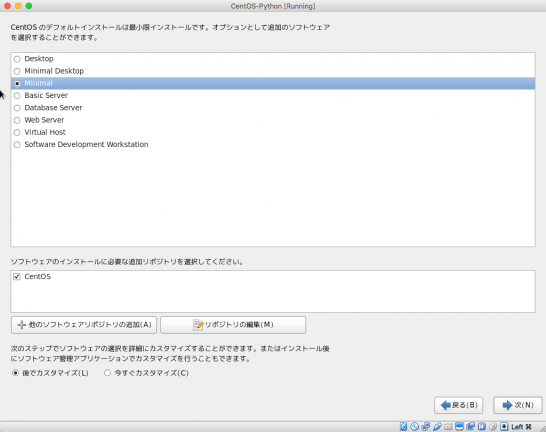Viewport: 546px width, 432px height.
Task: Choose 今すぐカスタマイズ(C) radio button
Action: click(107, 373)
